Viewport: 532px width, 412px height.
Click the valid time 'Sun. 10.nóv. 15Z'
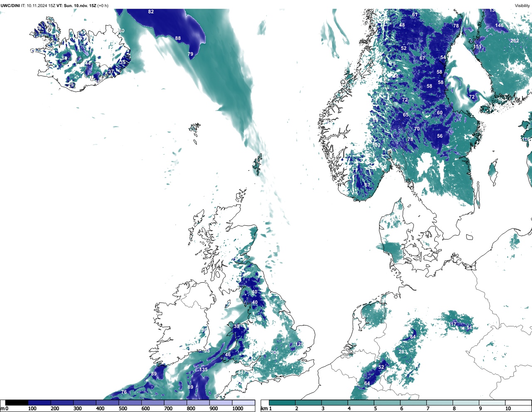80,5
